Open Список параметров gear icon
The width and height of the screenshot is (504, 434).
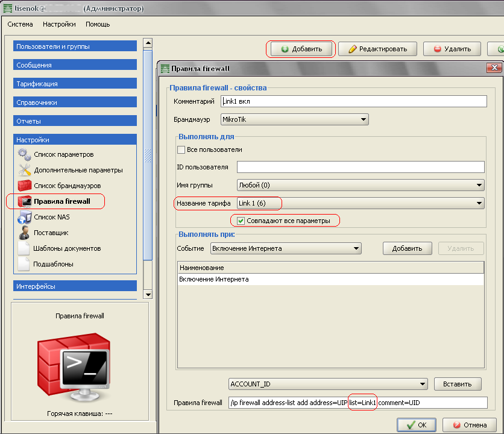24,154
